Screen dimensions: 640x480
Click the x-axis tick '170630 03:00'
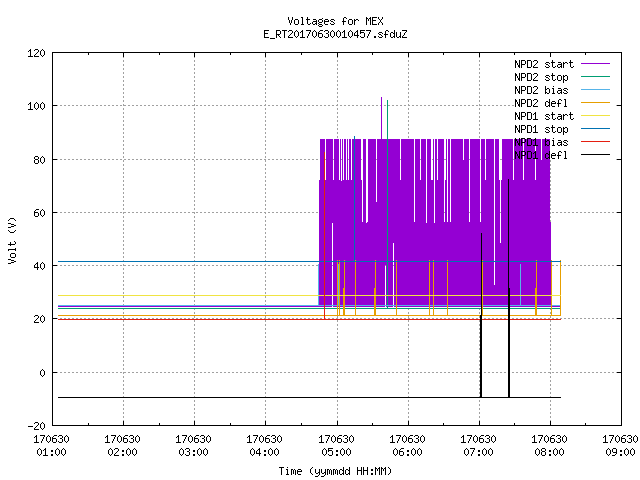pyautogui.click(x=193, y=446)
